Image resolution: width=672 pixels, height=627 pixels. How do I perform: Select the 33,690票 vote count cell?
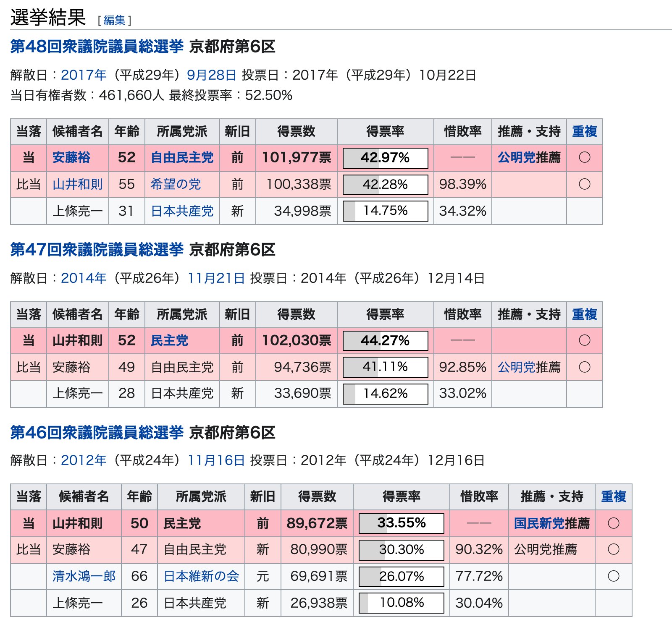[297, 394]
